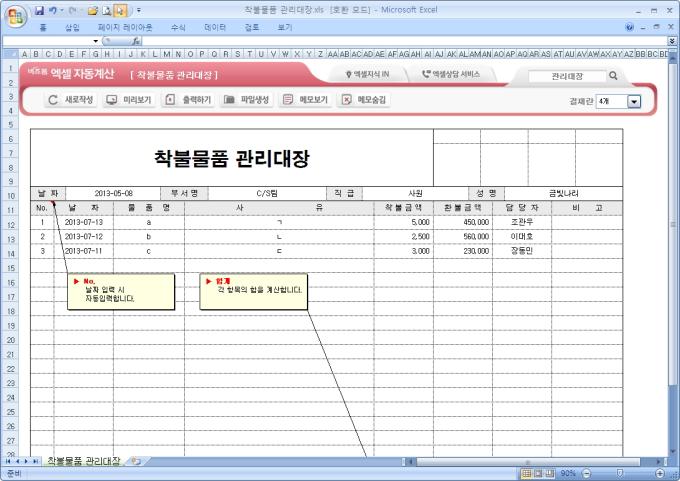Image resolution: width=680 pixels, height=481 pixels.
Task: Select the 착불물품 관리대장 sheet tab
Action: (x=83, y=461)
